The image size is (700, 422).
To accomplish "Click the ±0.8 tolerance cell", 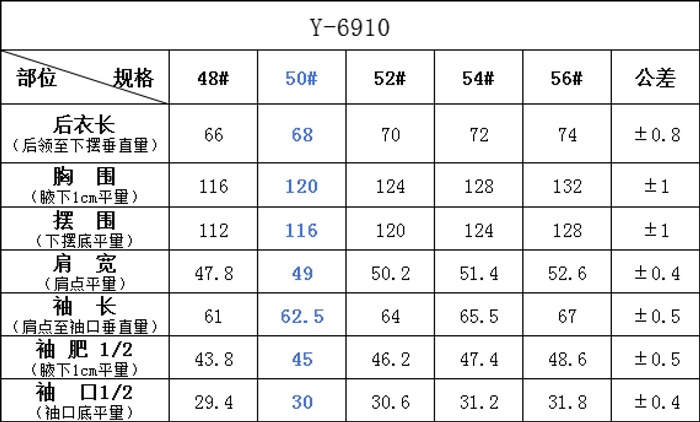I will tap(655, 135).
